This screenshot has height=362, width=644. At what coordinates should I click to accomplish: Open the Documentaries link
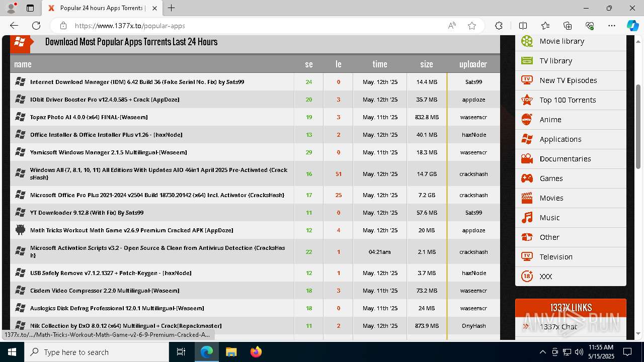[566, 159]
